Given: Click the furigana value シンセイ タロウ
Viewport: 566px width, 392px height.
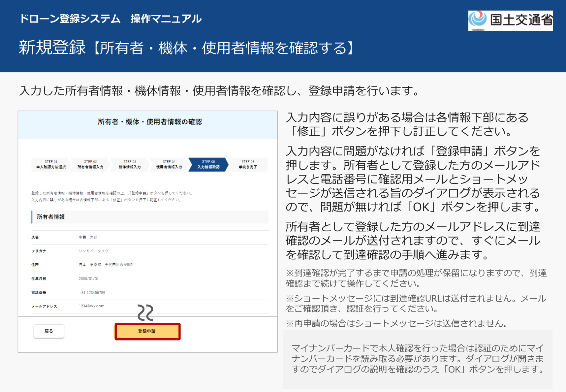Looking at the screenshot, I should tap(93, 251).
